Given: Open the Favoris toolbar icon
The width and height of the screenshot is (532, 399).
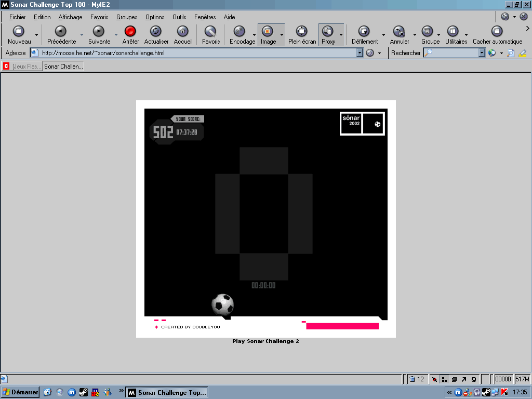Looking at the screenshot, I should click(x=210, y=32).
